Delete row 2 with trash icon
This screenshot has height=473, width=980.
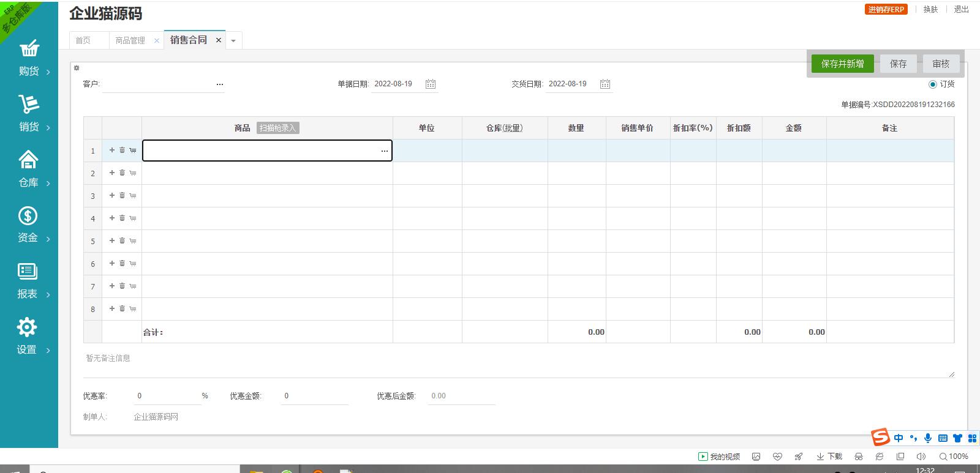pyautogui.click(x=122, y=173)
